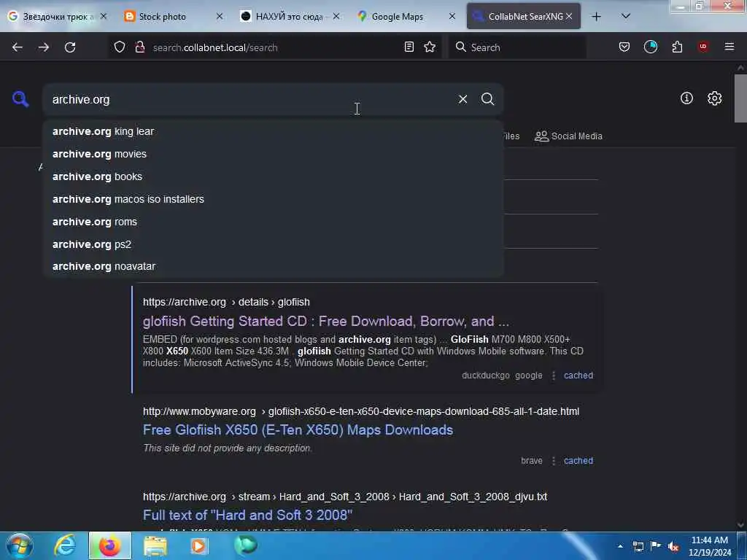Open Free Glofiish X650 Maps Downloads result

[298, 430]
